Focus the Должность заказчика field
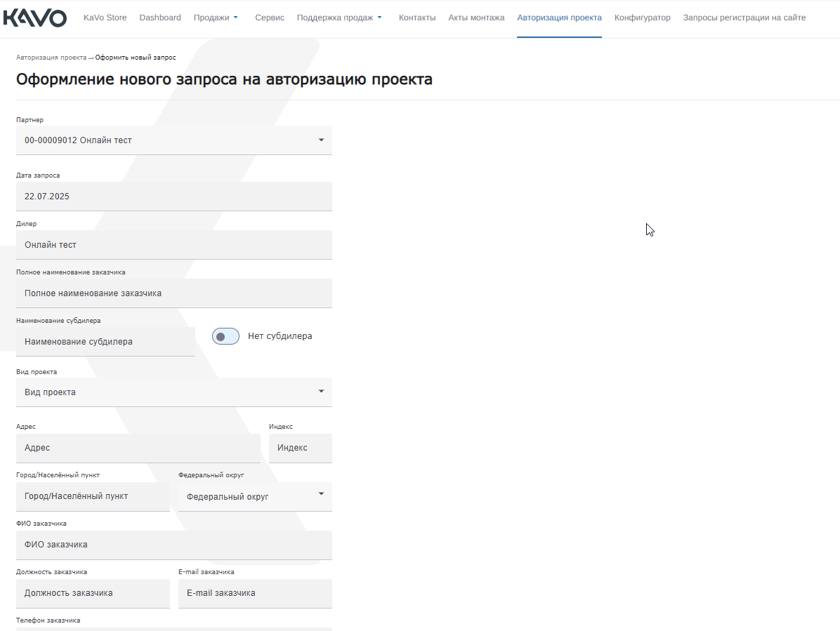The image size is (840, 631). point(93,594)
